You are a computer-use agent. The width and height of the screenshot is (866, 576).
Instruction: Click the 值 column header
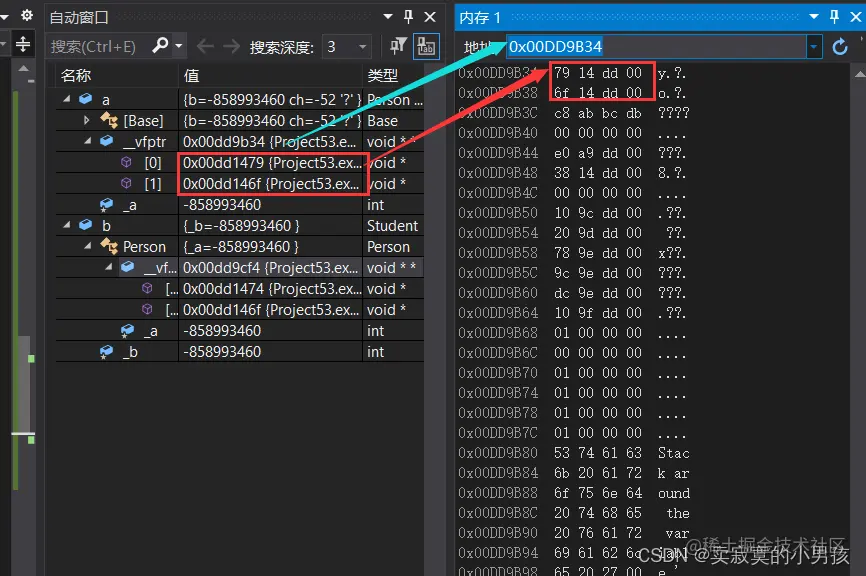point(192,75)
